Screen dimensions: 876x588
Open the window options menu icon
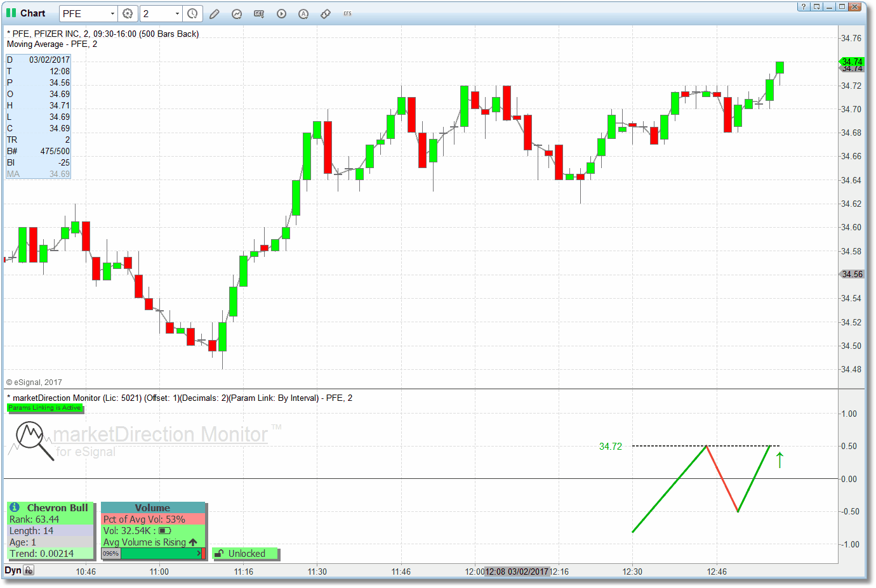click(x=817, y=6)
